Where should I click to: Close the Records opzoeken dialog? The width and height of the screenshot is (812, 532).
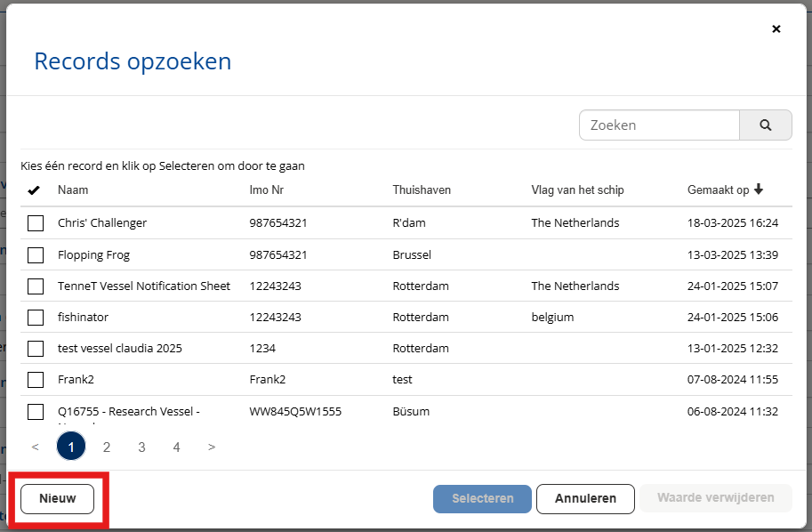point(776,29)
